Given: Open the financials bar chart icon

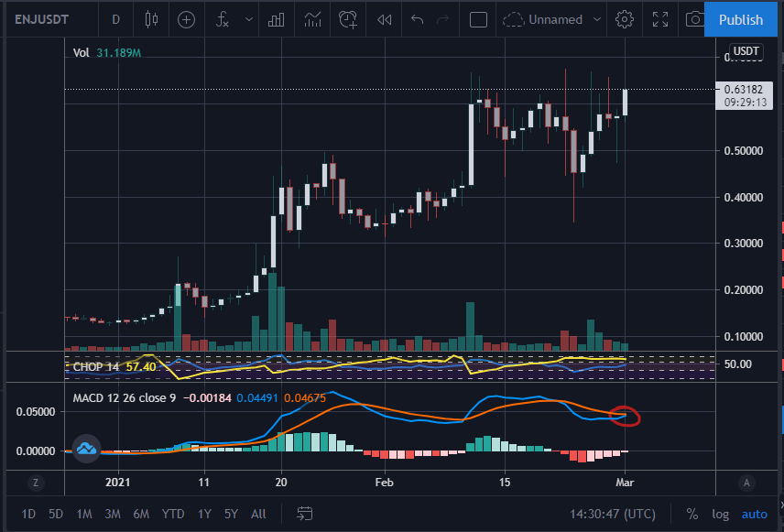Looking at the screenshot, I should tap(276, 19).
